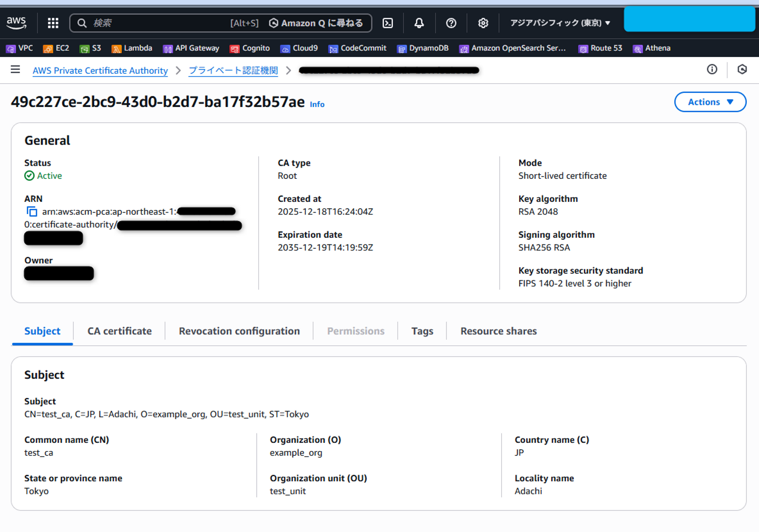Open Lambda from the favorites bar

click(x=132, y=48)
